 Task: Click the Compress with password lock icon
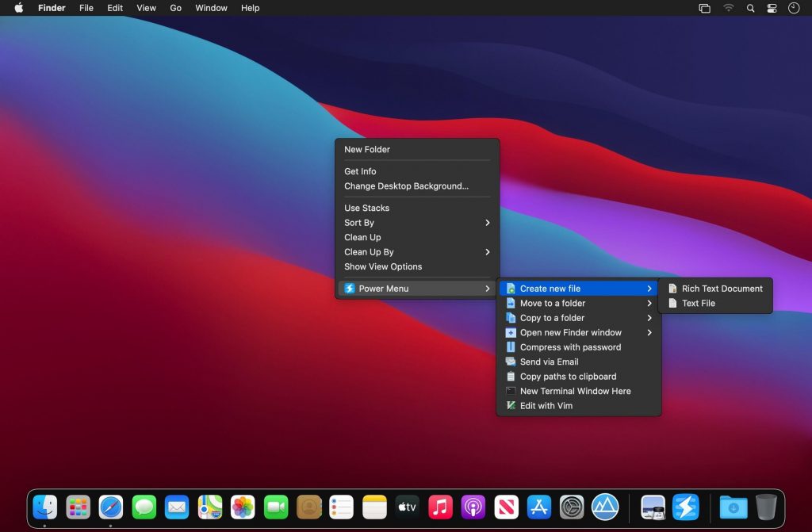[510, 346]
